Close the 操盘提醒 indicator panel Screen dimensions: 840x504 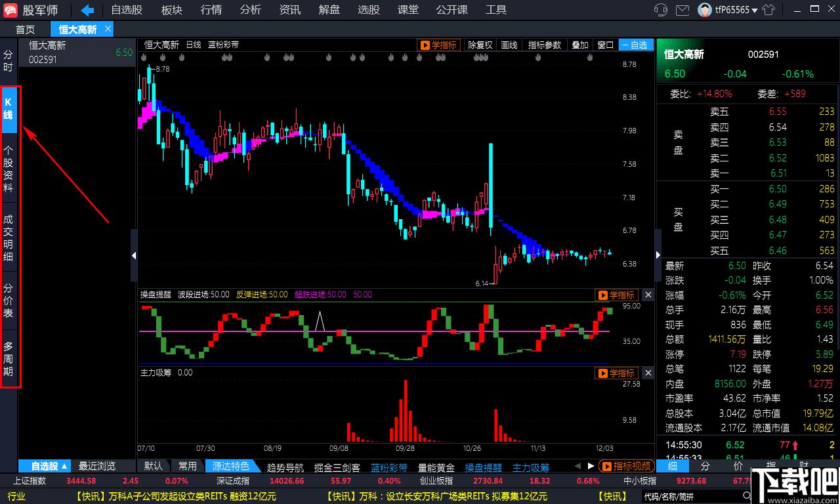(648, 295)
